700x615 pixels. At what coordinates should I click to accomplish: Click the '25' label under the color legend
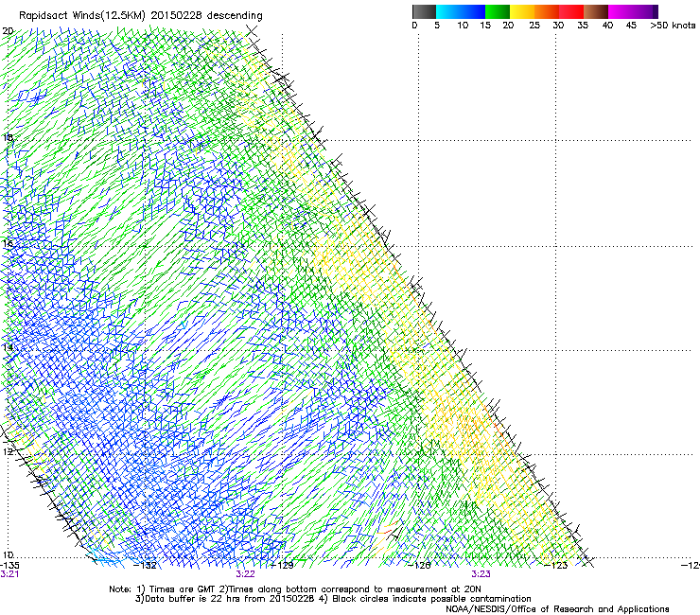pos(534,26)
